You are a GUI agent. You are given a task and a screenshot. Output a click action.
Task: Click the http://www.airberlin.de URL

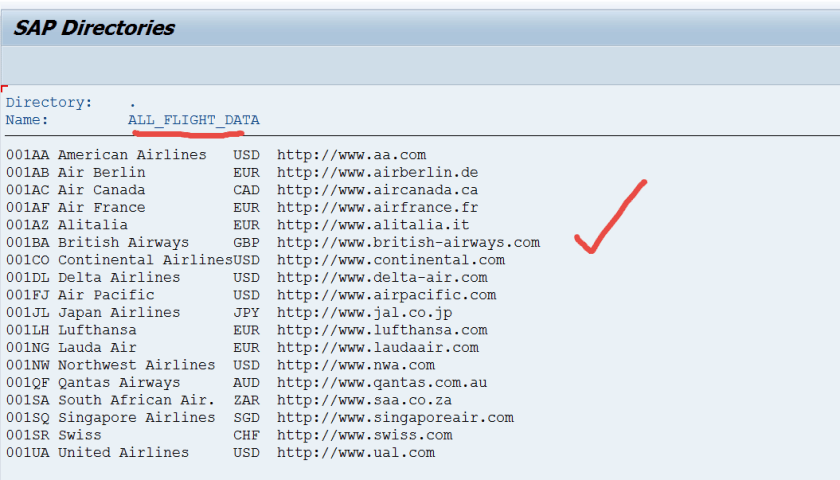[378, 172]
